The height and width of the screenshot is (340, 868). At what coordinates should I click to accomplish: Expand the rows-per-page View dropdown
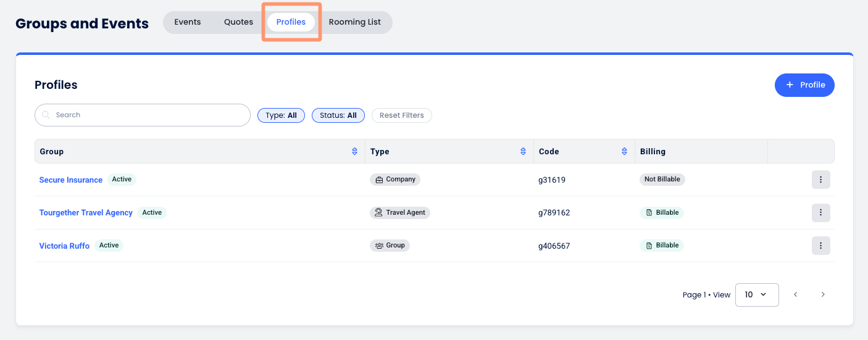point(756,295)
